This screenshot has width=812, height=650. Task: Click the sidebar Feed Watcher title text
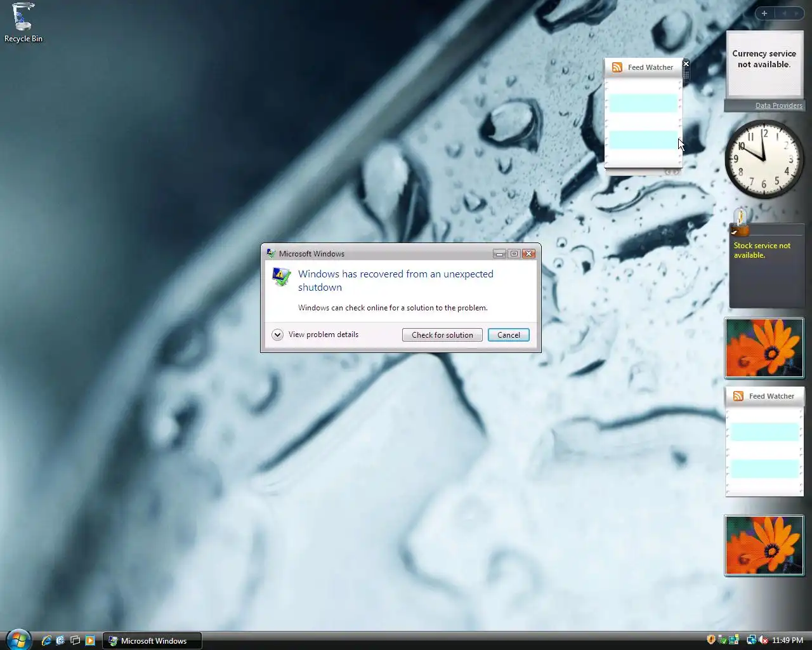pos(771,396)
